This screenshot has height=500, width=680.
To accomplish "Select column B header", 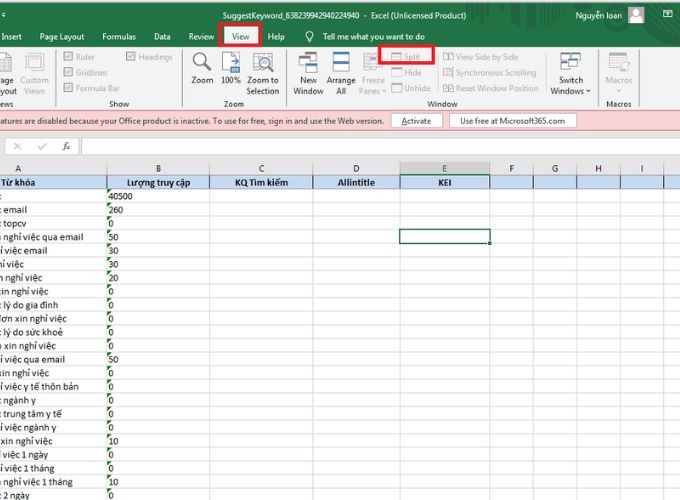I will click(158, 168).
